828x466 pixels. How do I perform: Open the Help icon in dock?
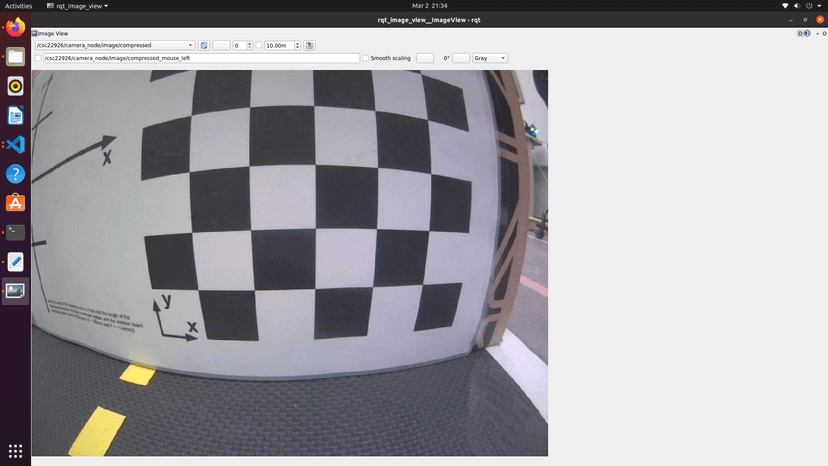tap(15, 174)
